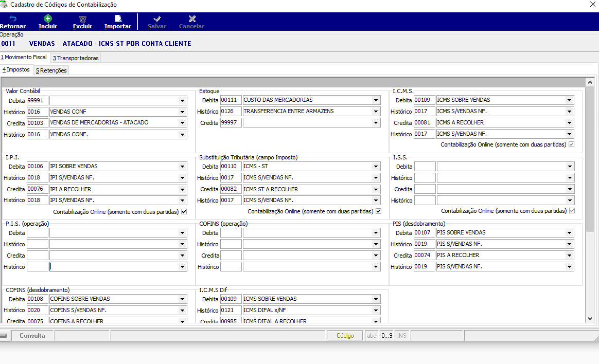Click the operation code '0011'
Image resolution: width=599 pixels, height=364 pixels.
(8, 44)
